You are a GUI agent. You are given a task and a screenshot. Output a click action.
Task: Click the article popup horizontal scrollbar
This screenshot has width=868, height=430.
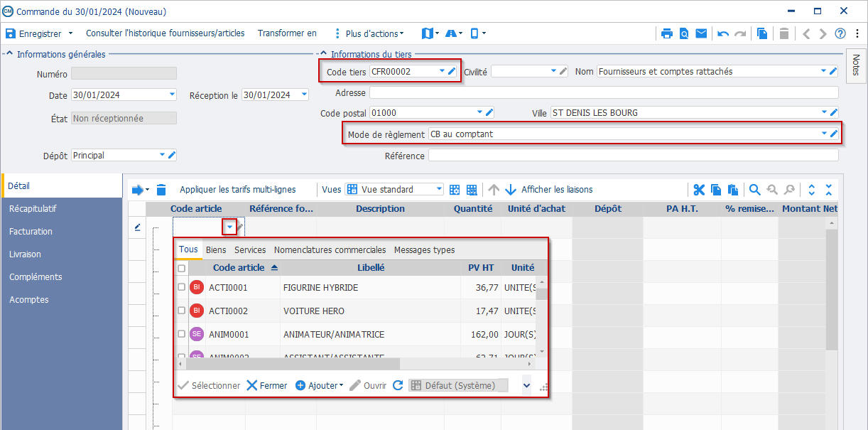click(x=293, y=363)
